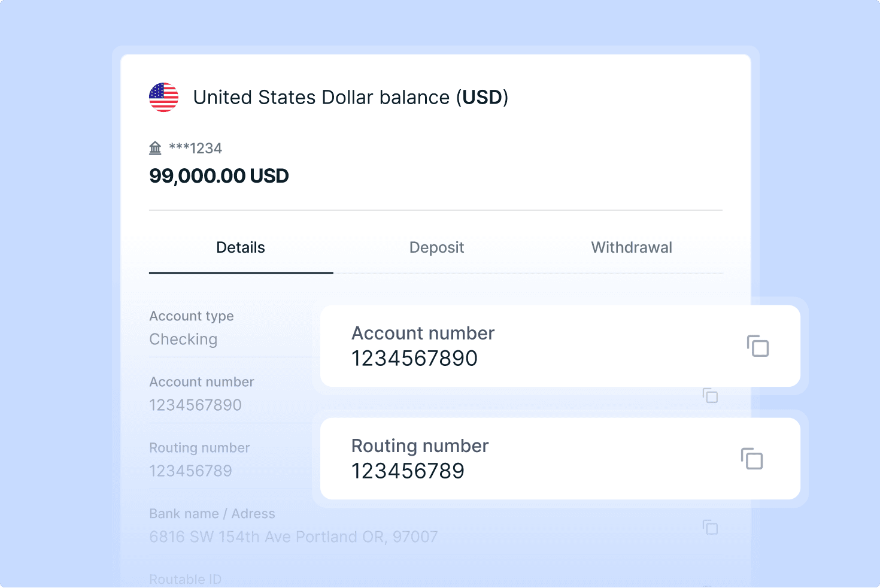Click the bank building icon near ***1234

pos(155,147)
